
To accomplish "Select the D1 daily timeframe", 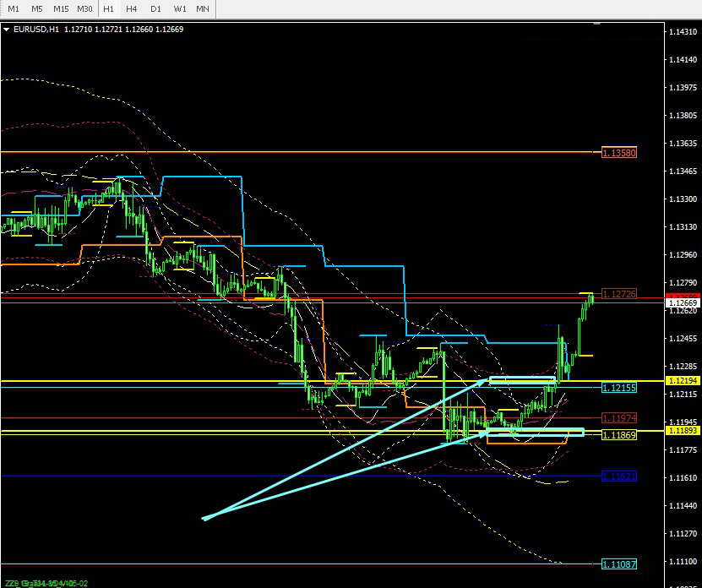I will pos(155,8).
